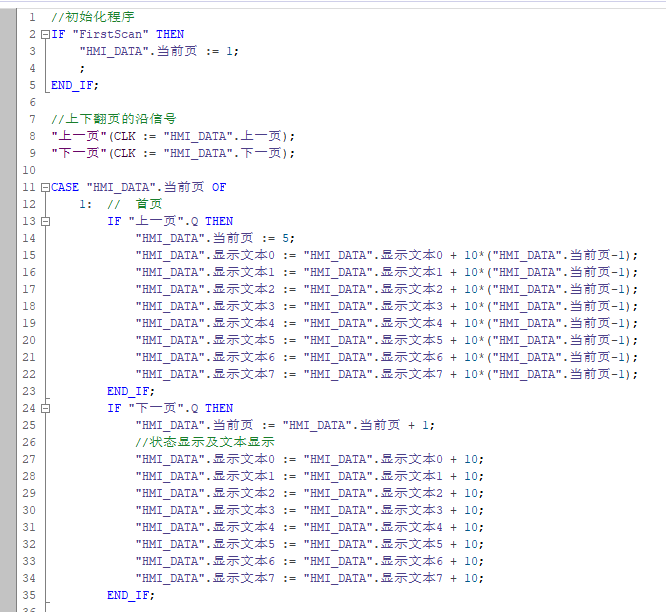Viewport: 666px width, 612px height.
Task: Click "FirstScan" on line 2
Action: pos(110,34)
